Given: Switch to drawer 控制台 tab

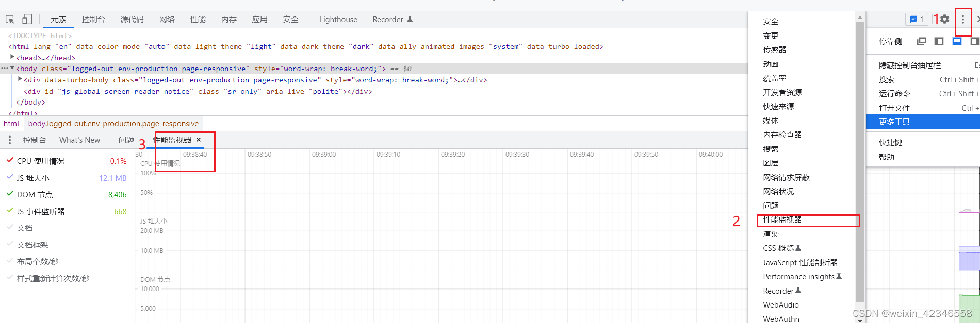Looking at the screenshot, I should [35, 140].
